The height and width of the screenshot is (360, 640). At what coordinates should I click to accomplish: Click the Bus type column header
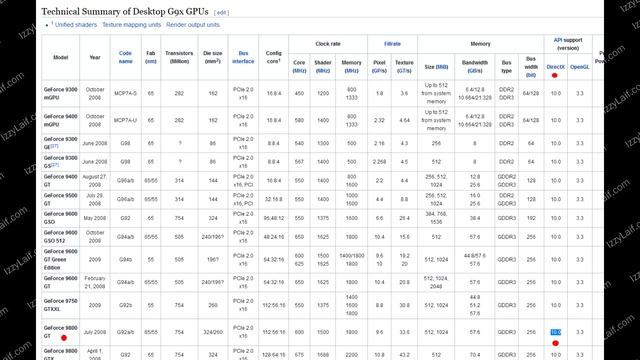[x=506, y=67]
